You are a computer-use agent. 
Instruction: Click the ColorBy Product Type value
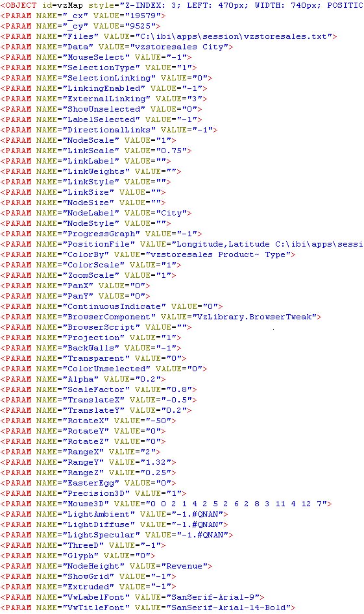[219, 254]
